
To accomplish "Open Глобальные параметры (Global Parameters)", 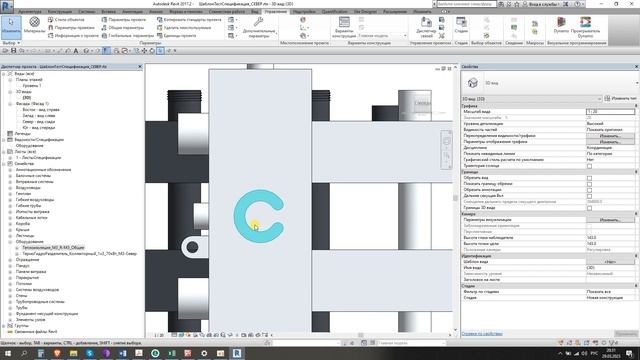I will tap(127, 36).
